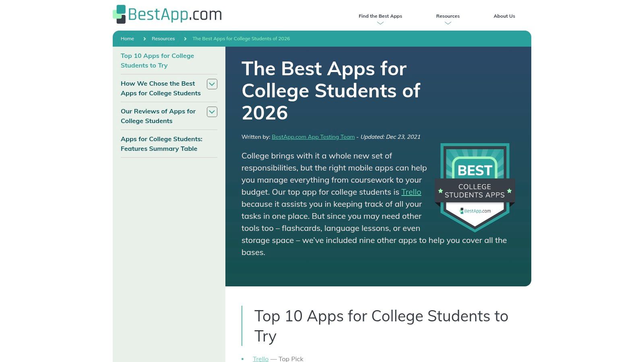The height and width of the screenshot is (362, 644).
Task: Open the Resources dropdown in header
Action: (x=448, y=16)
